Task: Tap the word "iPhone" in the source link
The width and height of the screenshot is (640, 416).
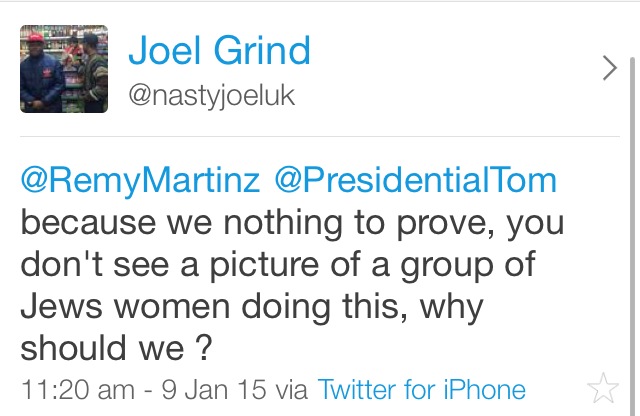Action: coord(485,389)
